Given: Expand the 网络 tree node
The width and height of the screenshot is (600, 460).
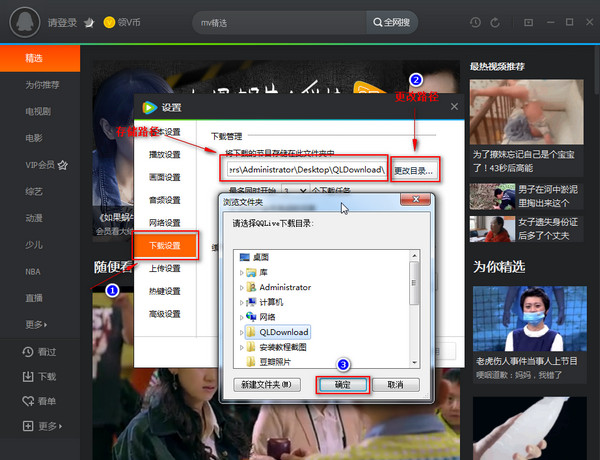Looking at the screenshot, I should point(241,317).
